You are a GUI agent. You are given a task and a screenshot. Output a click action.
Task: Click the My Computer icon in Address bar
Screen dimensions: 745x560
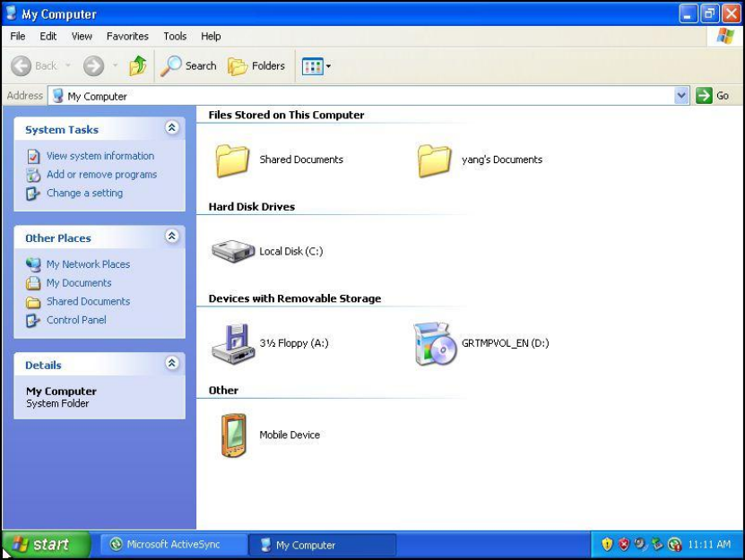click(x=58, y=96)
